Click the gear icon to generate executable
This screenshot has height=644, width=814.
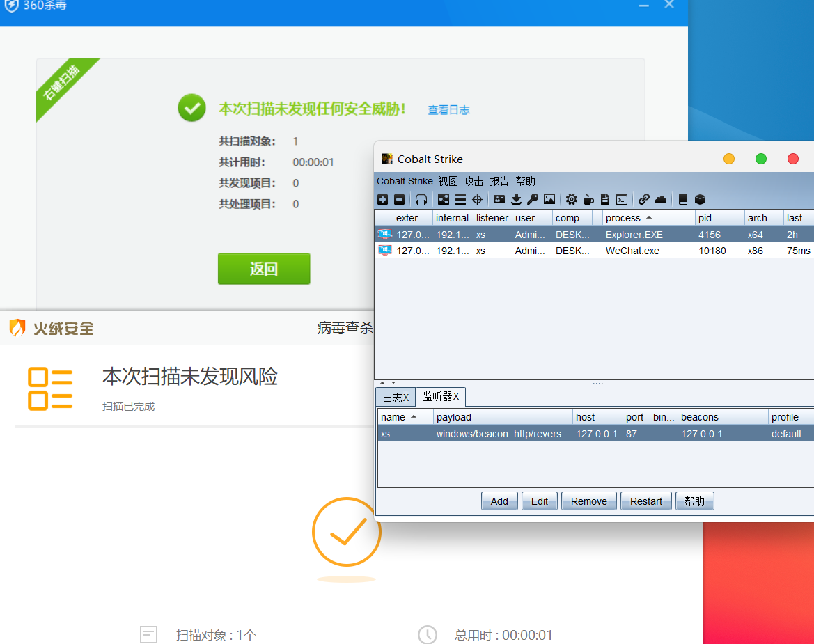point(572,199)
